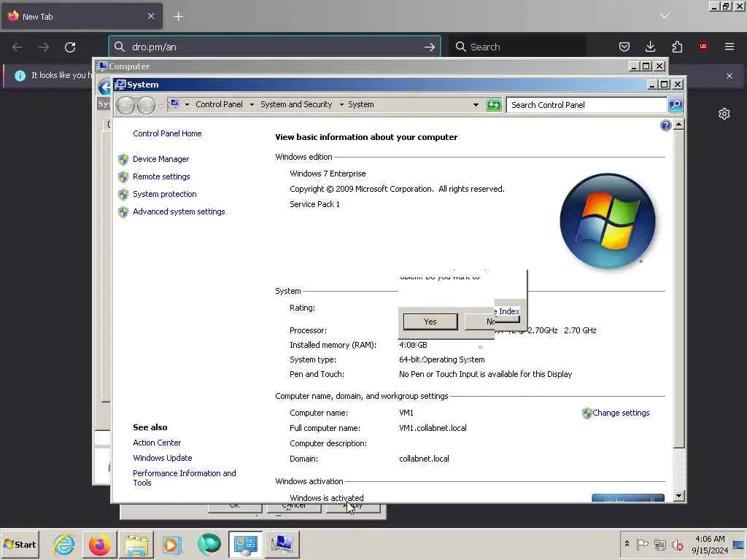Click the uBlock Origin extension icon

(x=703, y=47)
